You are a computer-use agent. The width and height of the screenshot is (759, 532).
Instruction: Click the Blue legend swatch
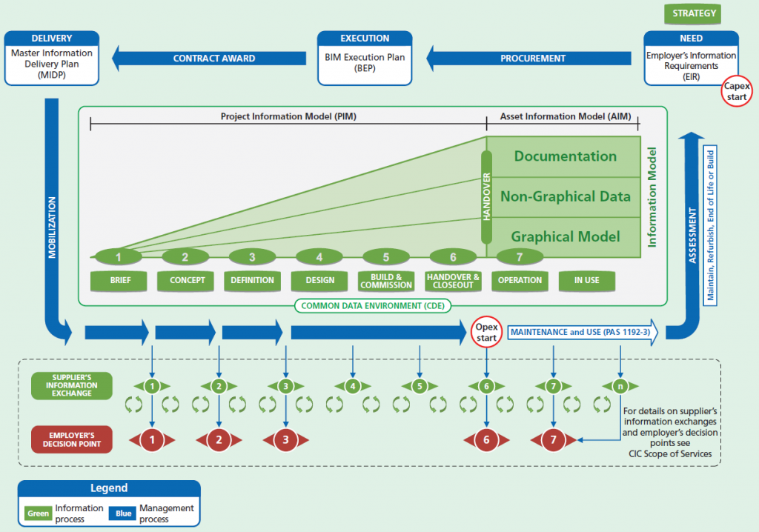pos(123,513)
